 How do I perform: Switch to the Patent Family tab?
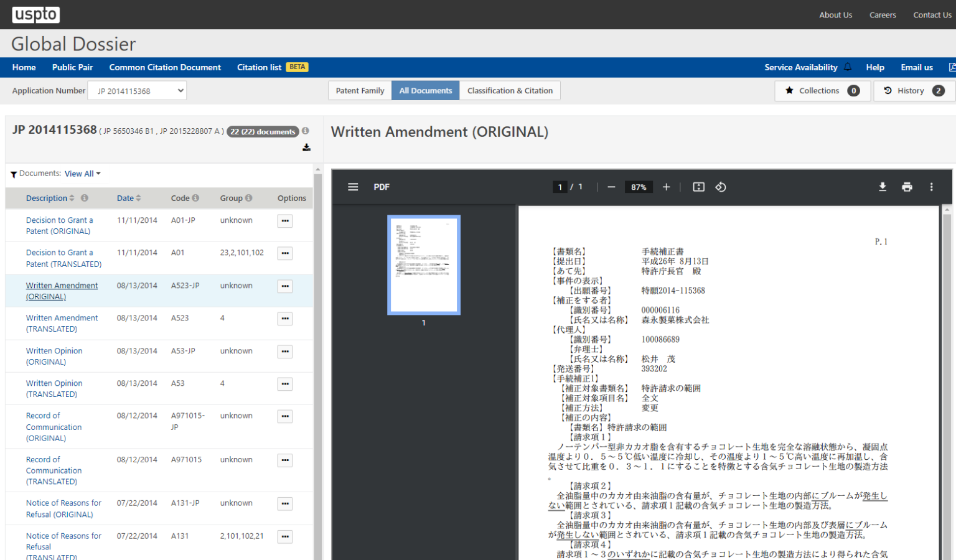click(x=360, y=91)
